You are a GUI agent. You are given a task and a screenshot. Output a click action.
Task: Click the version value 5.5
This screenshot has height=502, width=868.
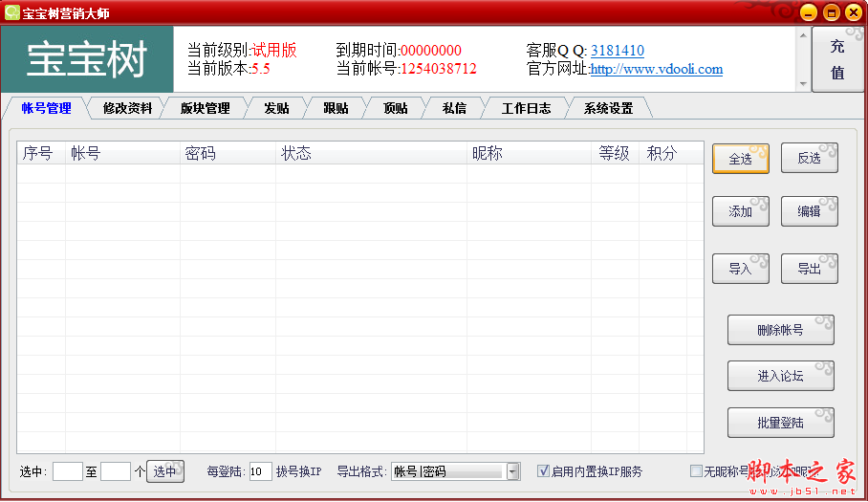point(261,69)
